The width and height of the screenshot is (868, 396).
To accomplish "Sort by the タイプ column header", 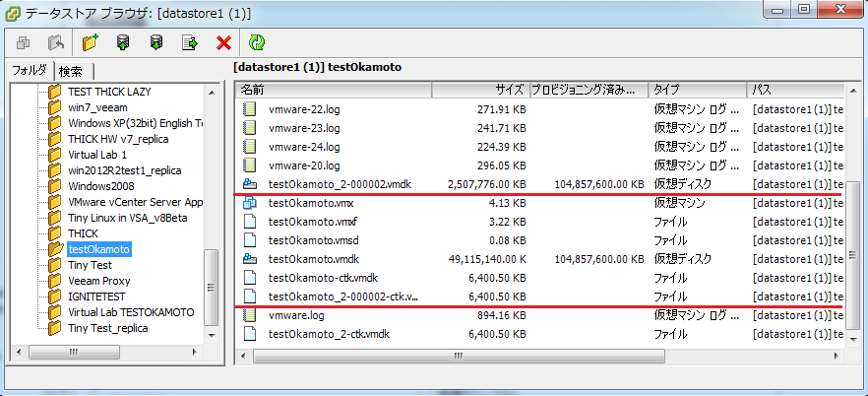I will [698, 90].
